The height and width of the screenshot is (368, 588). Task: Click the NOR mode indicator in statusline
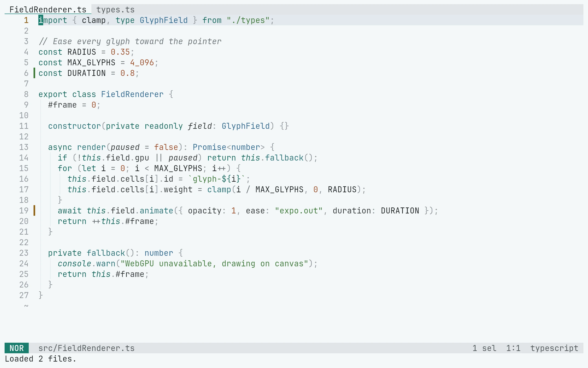point(17,348)
